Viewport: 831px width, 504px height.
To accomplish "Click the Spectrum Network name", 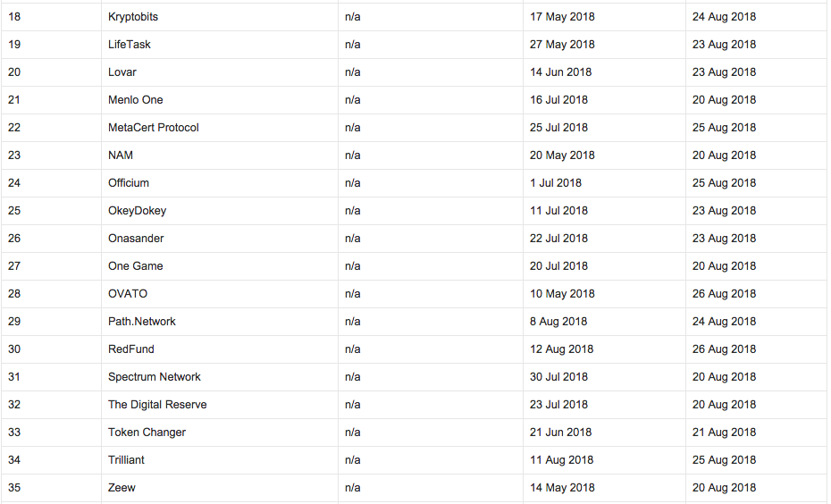I will (155, 377).
